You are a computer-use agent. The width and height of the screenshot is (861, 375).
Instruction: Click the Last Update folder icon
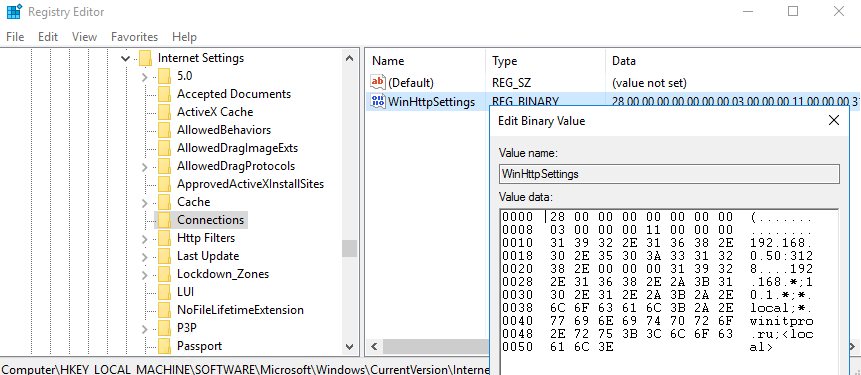pos(164,256)
